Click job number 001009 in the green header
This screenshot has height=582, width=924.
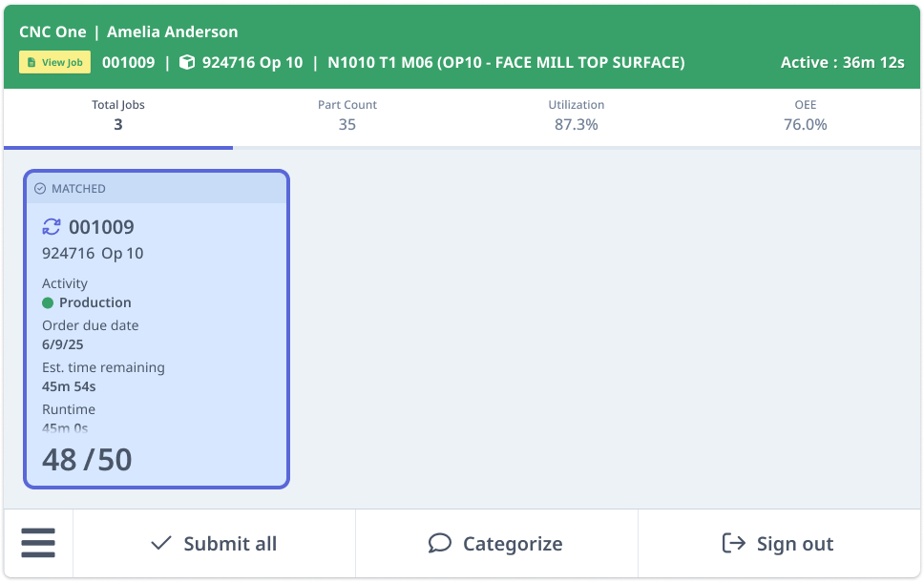click(128, 63)
